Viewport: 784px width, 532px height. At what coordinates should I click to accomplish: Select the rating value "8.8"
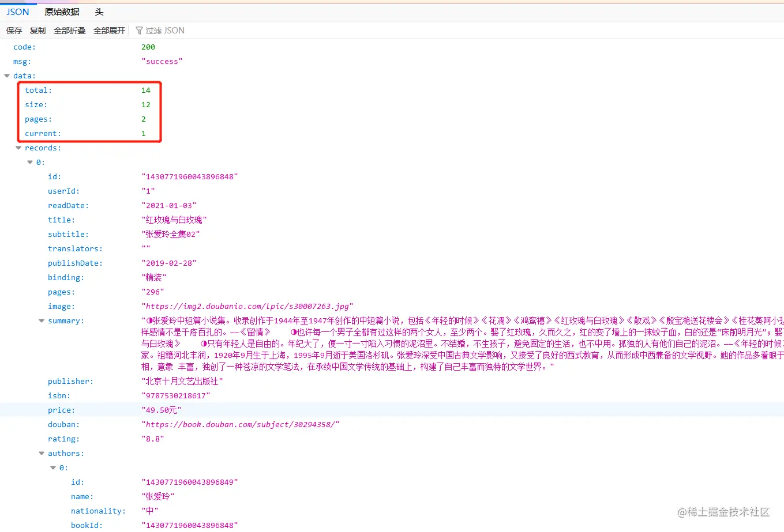[x=153, y=439]
